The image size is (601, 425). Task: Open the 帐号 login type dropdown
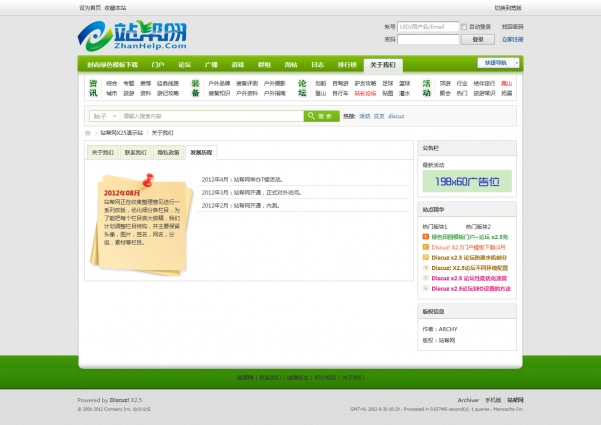click(x=389, y=27)
